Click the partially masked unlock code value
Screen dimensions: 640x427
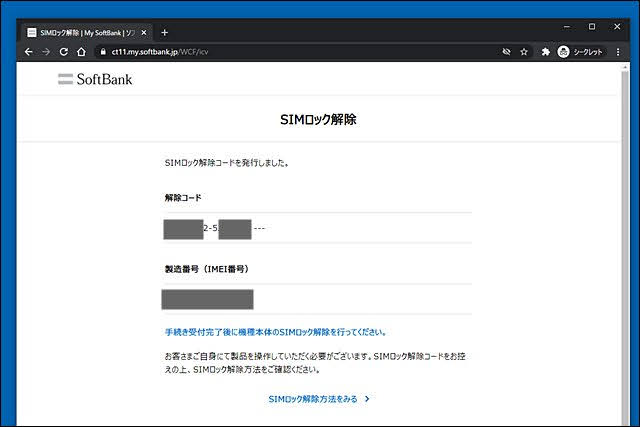[214, 229]
